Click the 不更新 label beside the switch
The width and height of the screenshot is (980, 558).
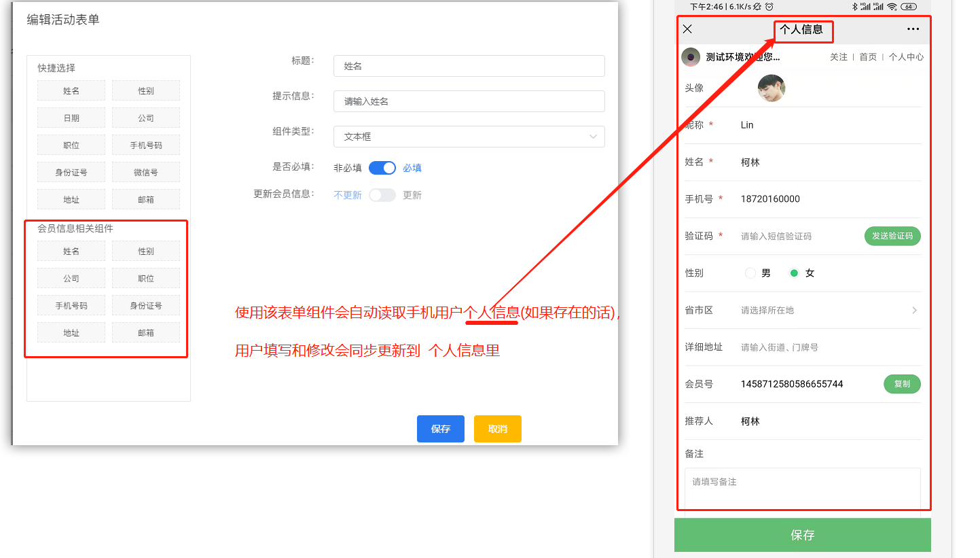point(348,195)
